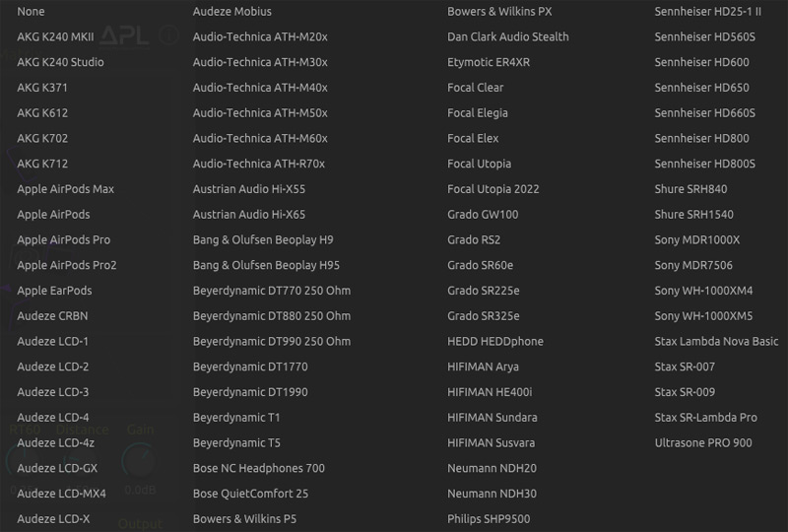Screen dimensions: 788x532
Task: Pick Apple AirPods Max profile
Action: coord(65,189)
